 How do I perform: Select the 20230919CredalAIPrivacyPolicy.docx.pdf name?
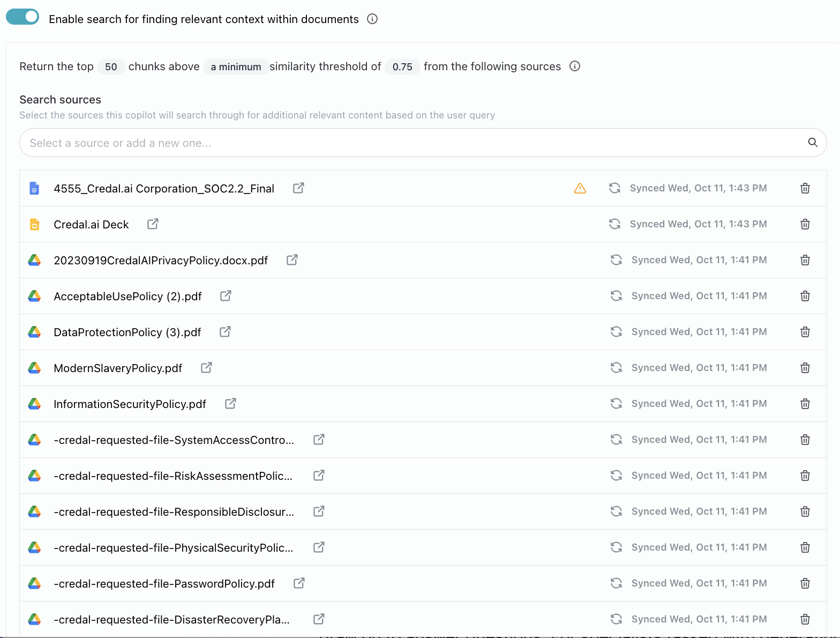(x=161, y=261)
